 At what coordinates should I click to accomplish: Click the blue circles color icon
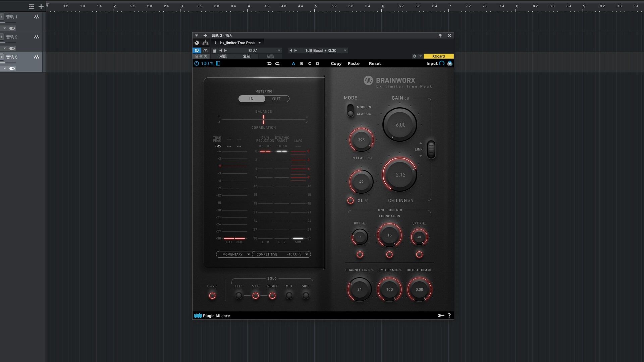coord(450,63)
